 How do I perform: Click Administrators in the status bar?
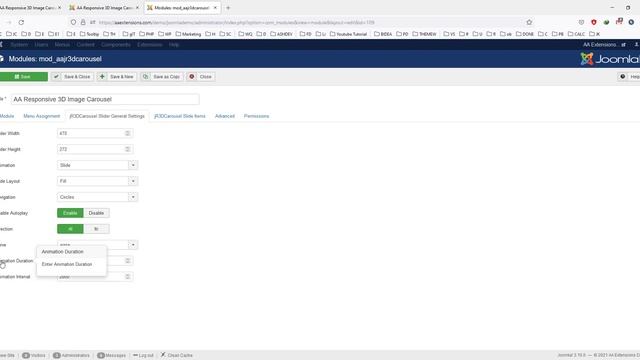point(71,355)
